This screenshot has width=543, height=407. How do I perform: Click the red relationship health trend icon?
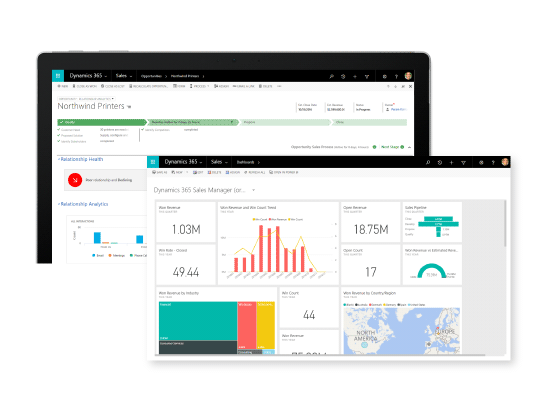(x=75, y=180)
